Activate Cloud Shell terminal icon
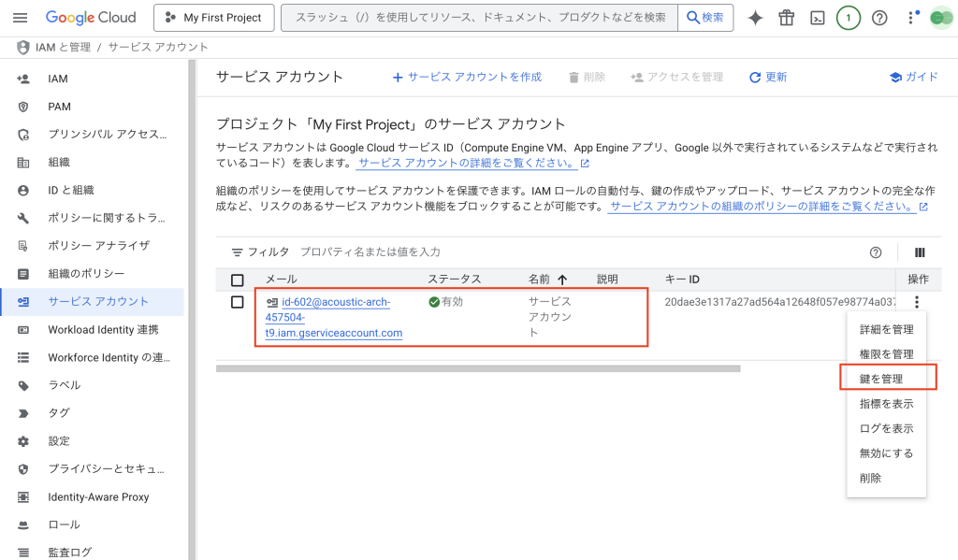 click(817, 18)
